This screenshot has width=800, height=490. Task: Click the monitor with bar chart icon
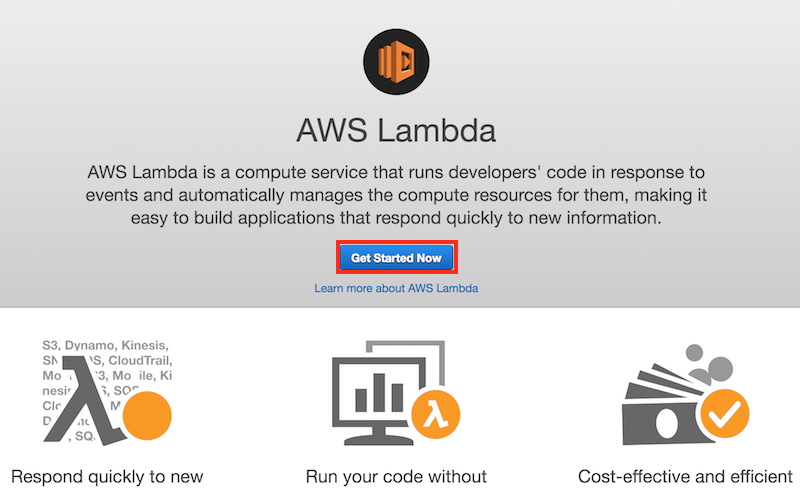point(396,393)
